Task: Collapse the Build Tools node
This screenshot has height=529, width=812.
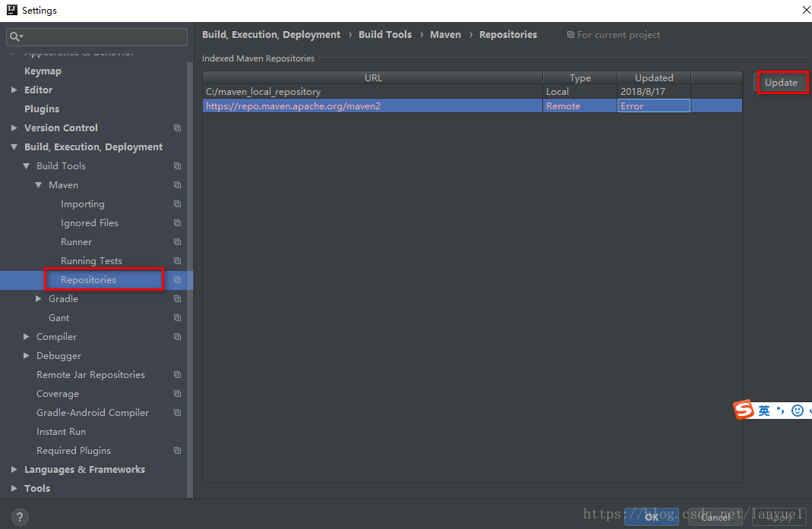Action: pyautogui.click(x=27, y=166)
